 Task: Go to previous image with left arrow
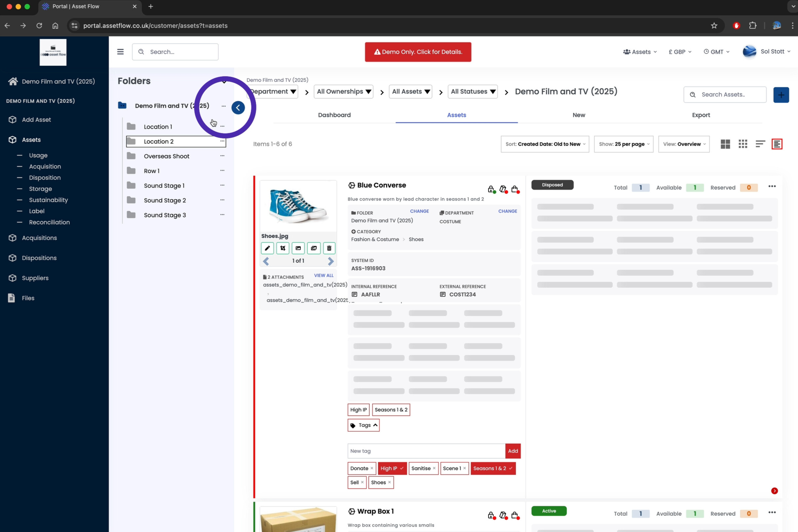pyautogui.click(x=266, y=261)
